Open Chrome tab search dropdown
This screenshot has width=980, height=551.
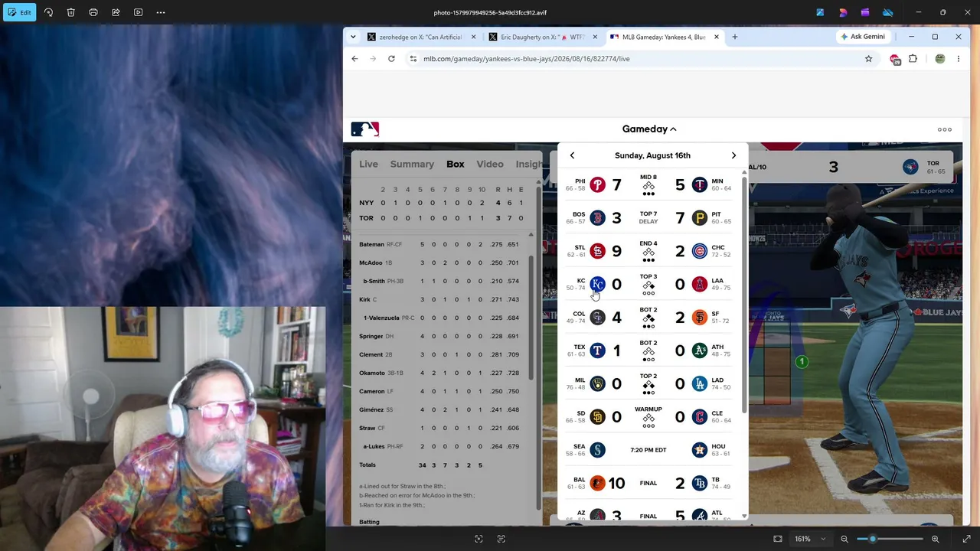[353, 37]
